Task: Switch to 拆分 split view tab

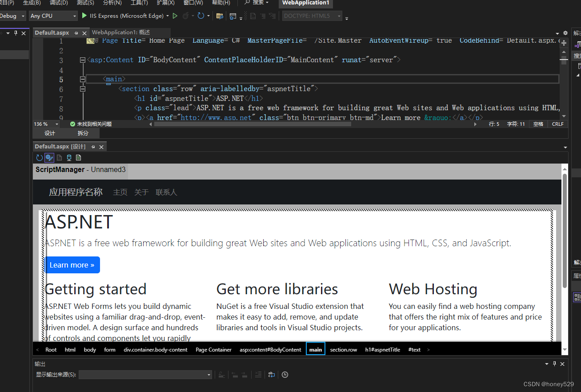Action: tap(83, 133)
